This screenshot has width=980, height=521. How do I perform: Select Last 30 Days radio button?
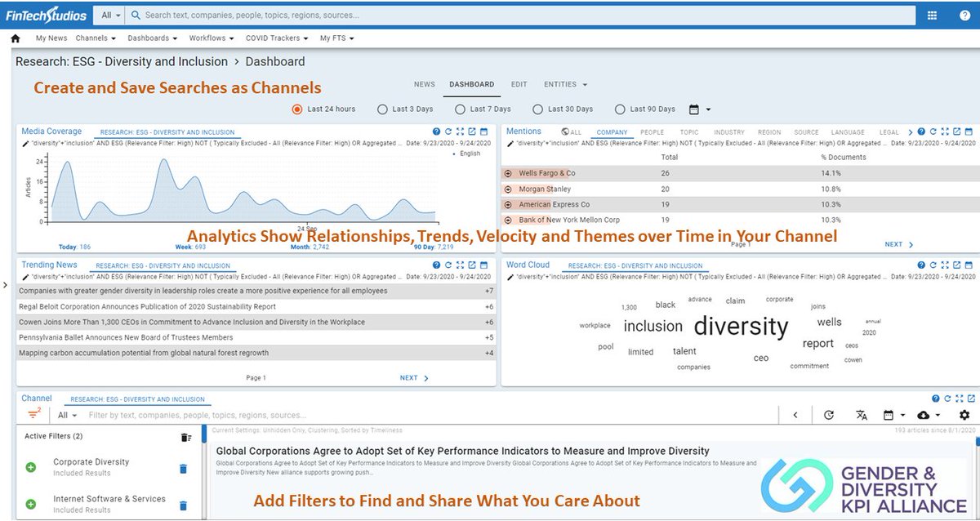click(x=537, y=109)
